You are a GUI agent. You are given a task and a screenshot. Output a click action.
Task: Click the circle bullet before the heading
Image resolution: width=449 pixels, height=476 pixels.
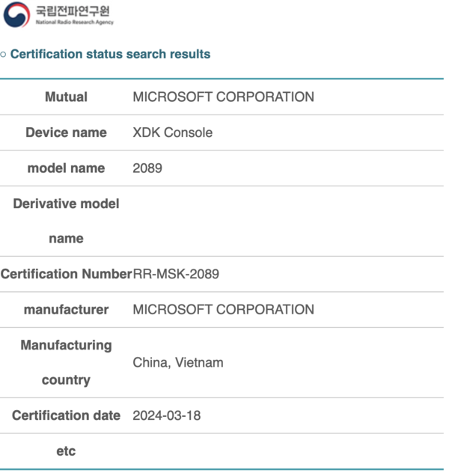3,55
